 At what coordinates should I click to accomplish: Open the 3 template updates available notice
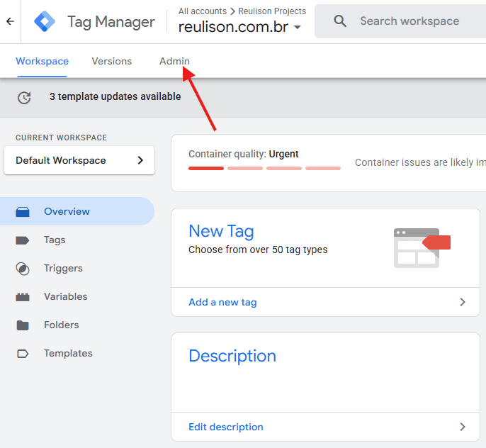(115, 96)
